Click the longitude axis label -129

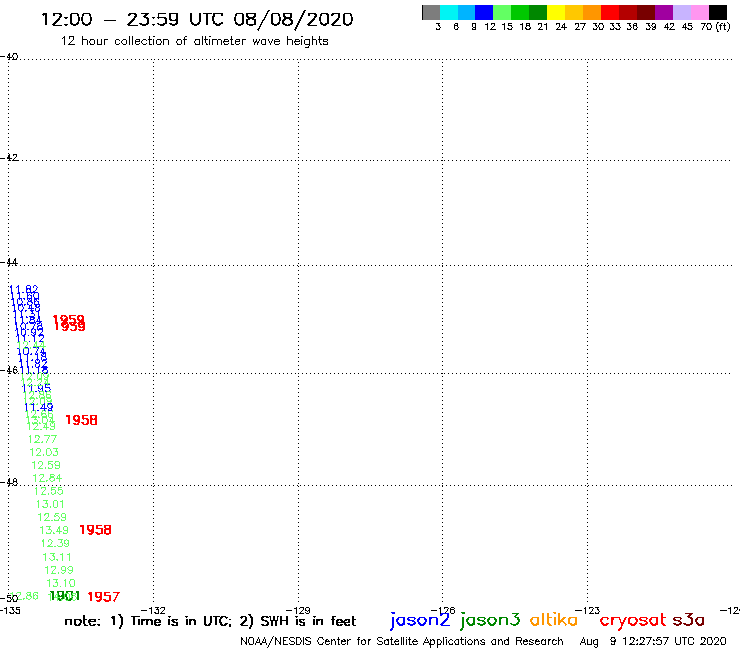298,610
